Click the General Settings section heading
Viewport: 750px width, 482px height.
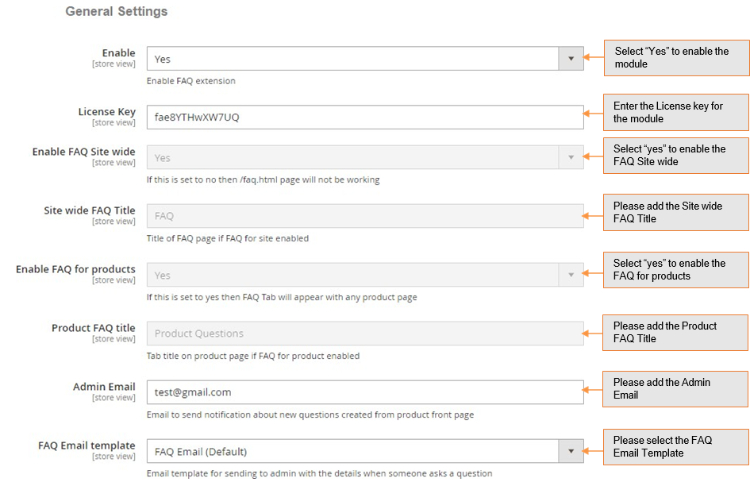(116, 12)
